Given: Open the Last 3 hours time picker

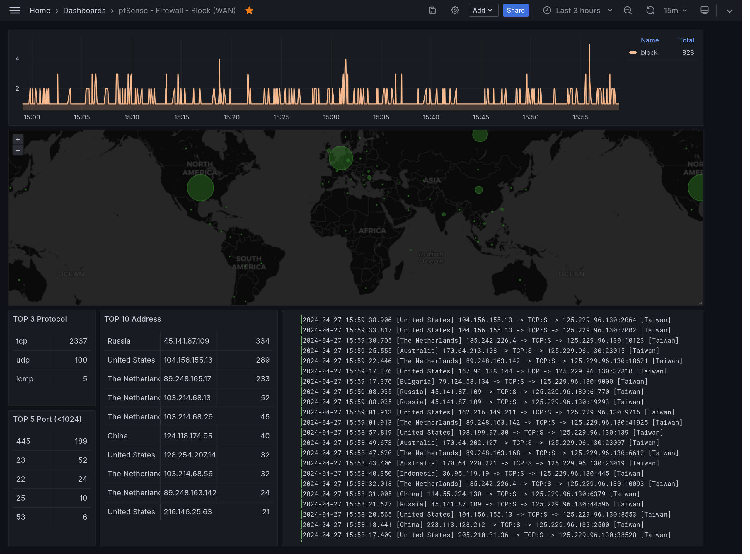Looking at the screenshot, I should (578, 11).
